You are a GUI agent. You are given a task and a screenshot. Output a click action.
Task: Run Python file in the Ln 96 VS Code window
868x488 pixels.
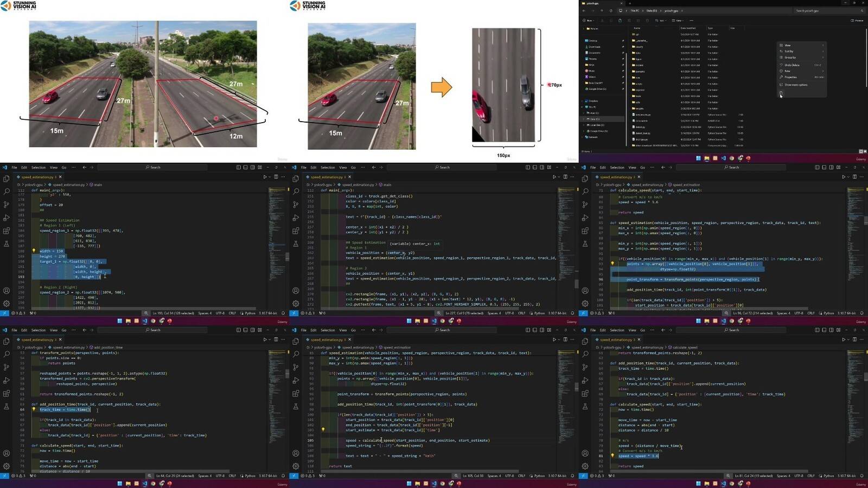point(844,177)
